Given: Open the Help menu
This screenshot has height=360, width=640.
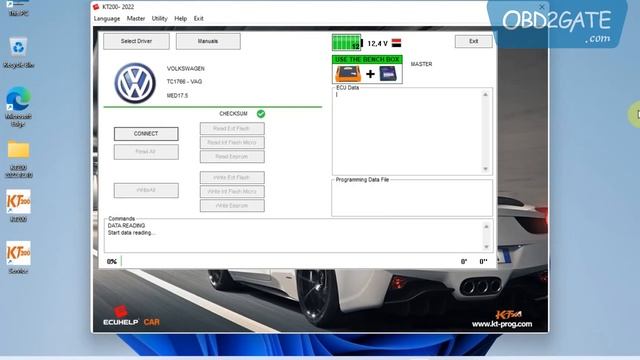Looking at the screenshot, I should (x=180, y=19).
